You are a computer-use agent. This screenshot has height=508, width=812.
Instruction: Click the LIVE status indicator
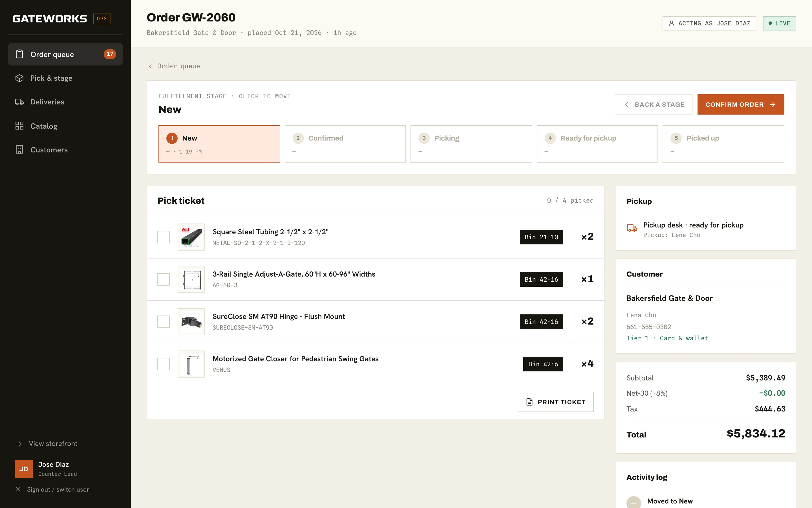(x=779, y=23)
